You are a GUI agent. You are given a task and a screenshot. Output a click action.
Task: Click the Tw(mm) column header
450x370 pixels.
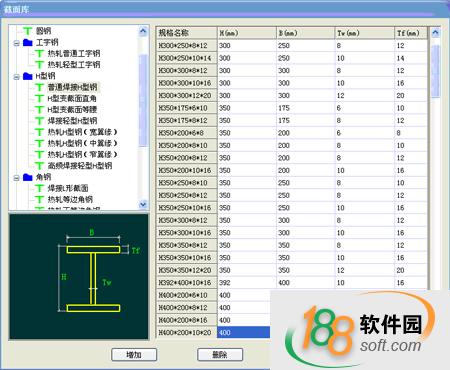coord(365,33)
